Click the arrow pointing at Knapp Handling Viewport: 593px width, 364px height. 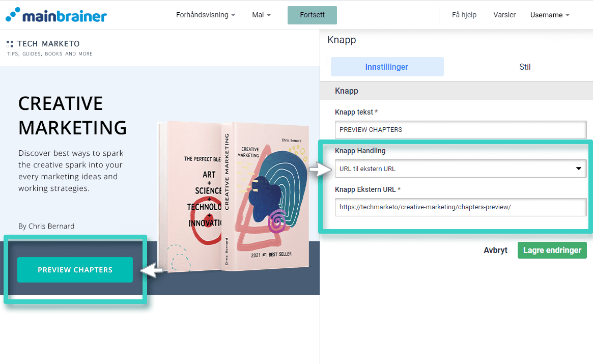point(321,169)
